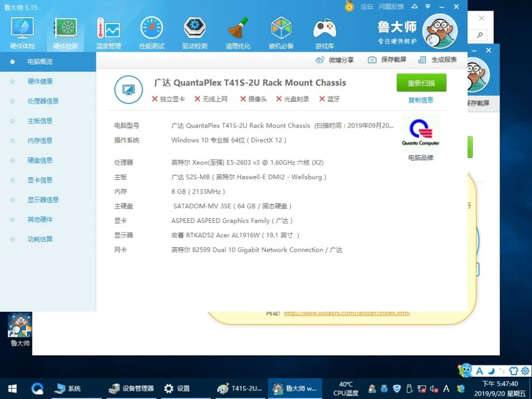Click the gold medal icon in title bar
The height and width of the screenshot is (399, 532).
click(349, 6)
